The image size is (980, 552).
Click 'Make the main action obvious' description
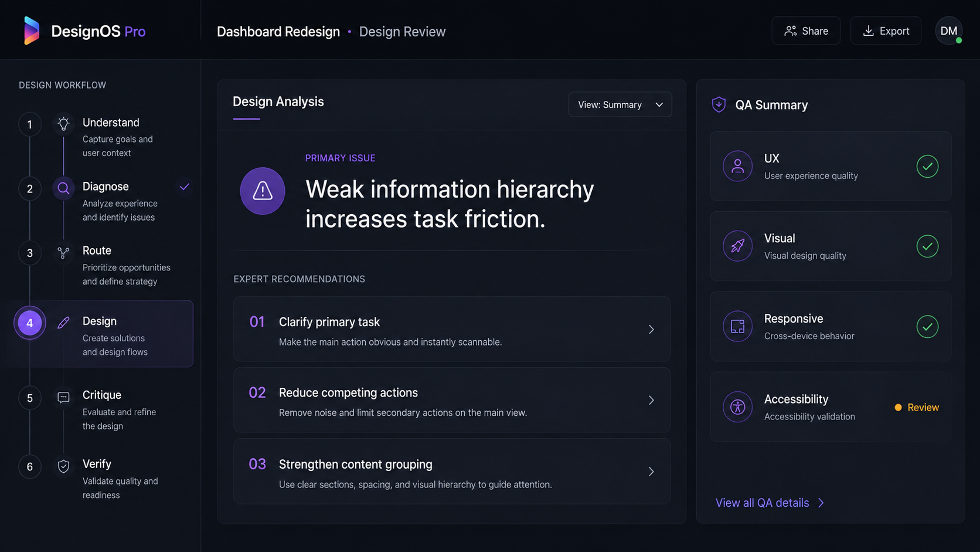[x=390, y=342]
